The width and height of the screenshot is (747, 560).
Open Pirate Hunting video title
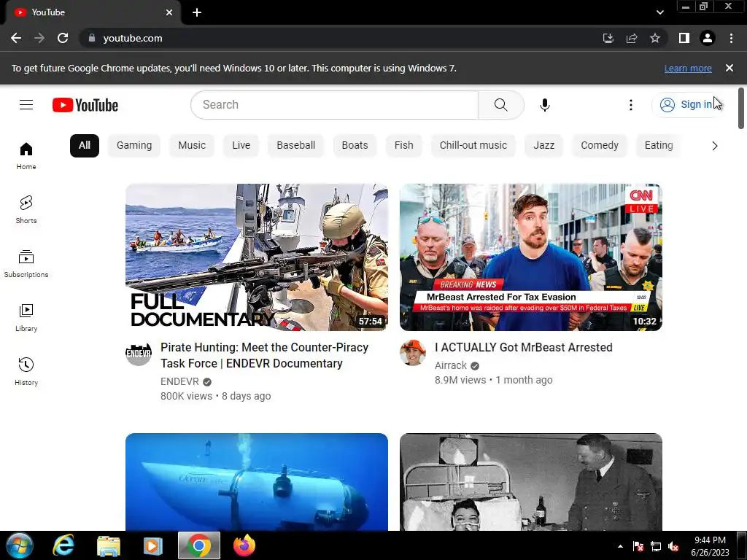[x=264, y=355]
